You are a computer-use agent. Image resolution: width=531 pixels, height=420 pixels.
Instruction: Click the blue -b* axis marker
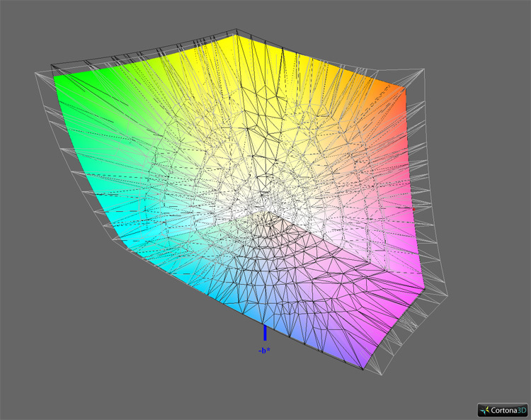click(x=265, y=333)
